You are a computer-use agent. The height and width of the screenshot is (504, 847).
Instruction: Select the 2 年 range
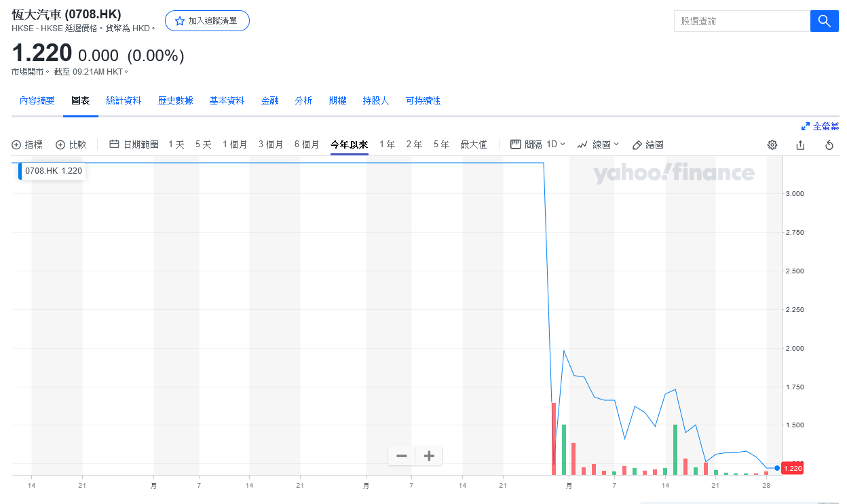coord(415,144)
